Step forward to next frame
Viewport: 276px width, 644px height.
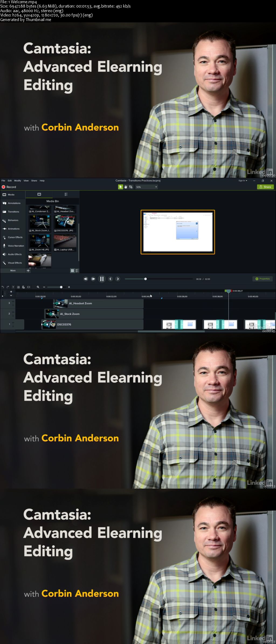(x=93, y=279)
